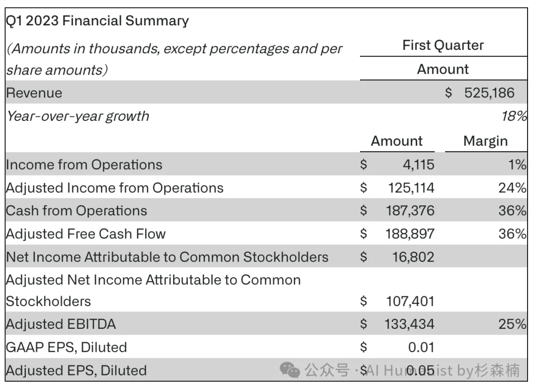Select the Year-over-year growth 18% cell
537x392 pixels.
click(x=514, y=116)
